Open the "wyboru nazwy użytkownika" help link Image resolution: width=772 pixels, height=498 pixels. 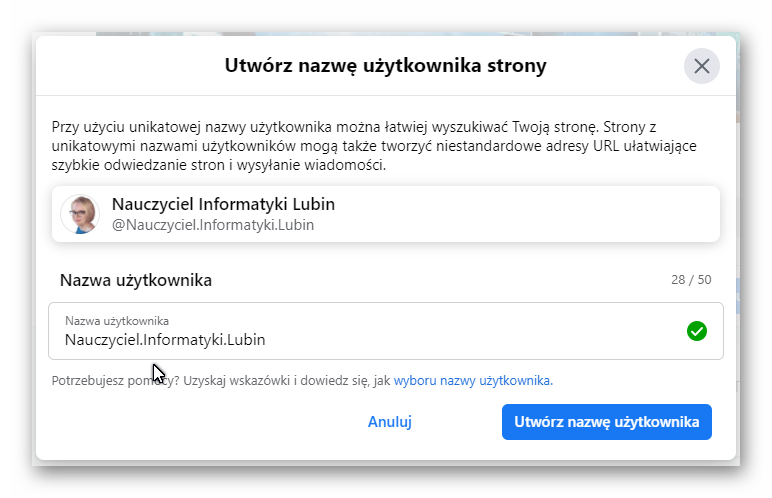tap(473, 381)
